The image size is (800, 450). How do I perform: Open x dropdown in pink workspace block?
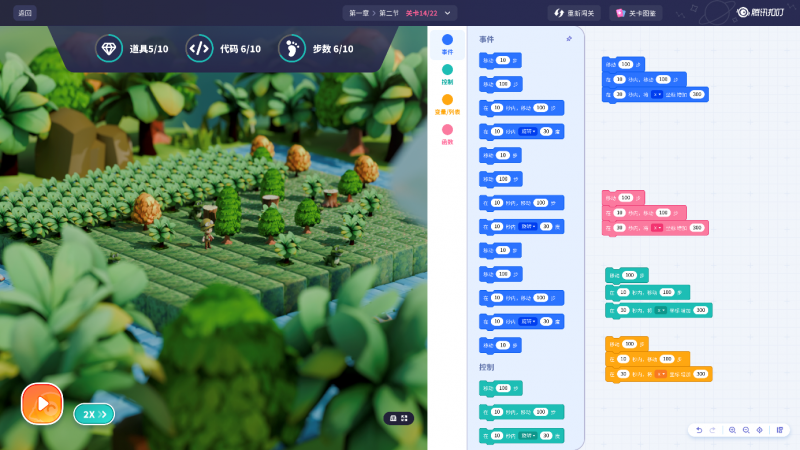click(658, 228)
